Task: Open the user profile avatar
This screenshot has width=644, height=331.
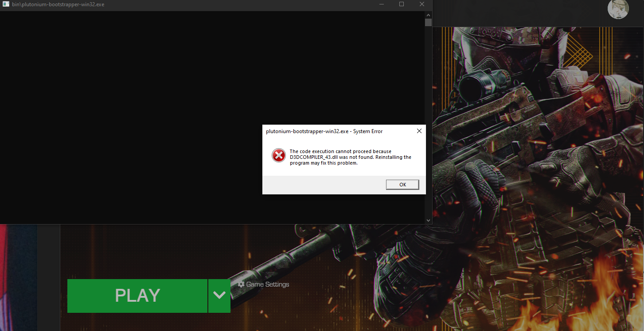Action: click(x=618, y=9)
